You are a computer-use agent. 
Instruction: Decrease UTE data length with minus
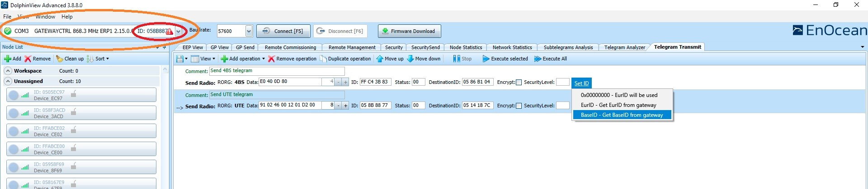tap(338, 106)
